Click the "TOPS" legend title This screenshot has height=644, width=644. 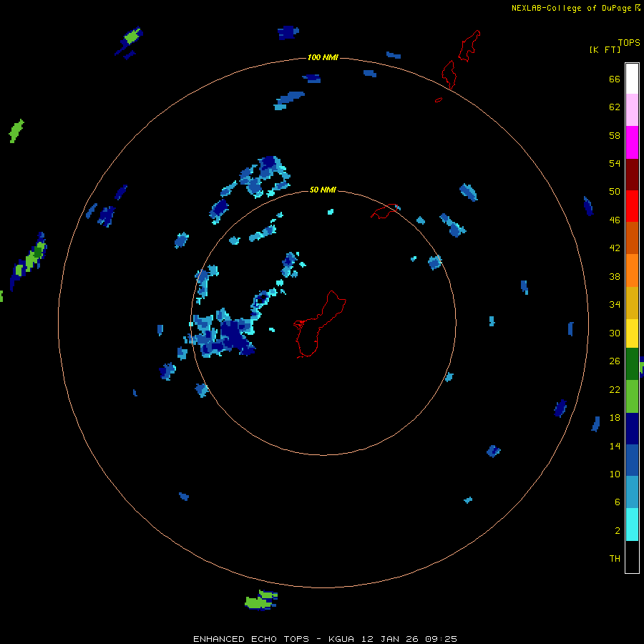coord(629,43)
